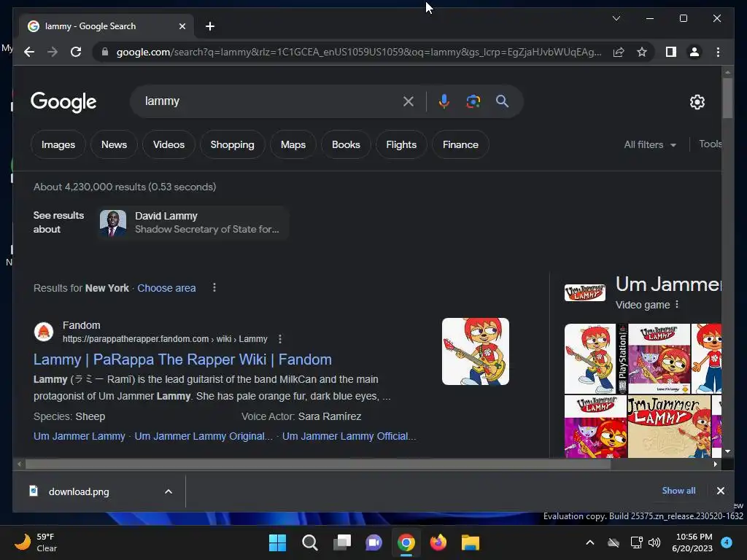Select the Maps filter chip
This screenshot has height=560, width=747.
point(293,144)
